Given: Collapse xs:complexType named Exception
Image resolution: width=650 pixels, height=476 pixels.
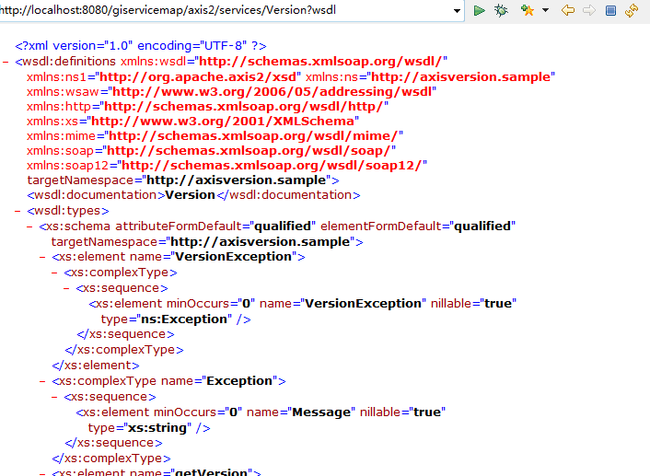Looking at the screenshot, I should (x=42, y=381).
